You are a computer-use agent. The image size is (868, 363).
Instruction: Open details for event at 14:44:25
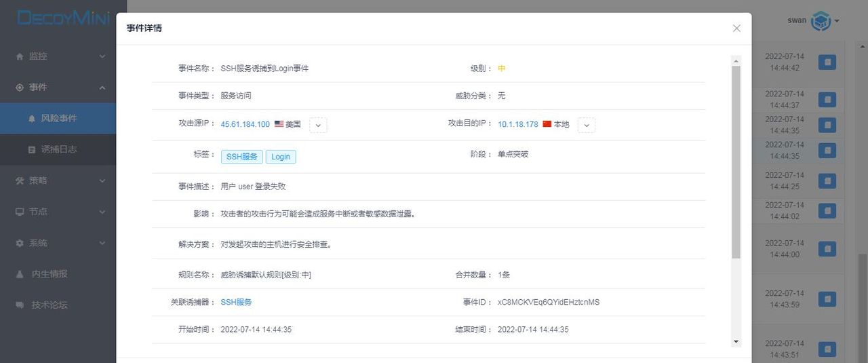coord(827,180)
